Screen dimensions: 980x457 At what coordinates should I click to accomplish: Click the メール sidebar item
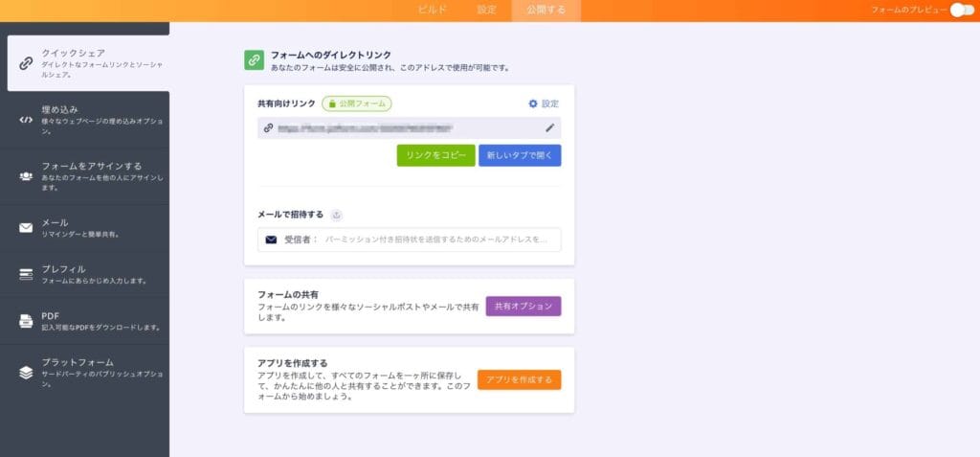pyautogui.click(x=84, y=228)
